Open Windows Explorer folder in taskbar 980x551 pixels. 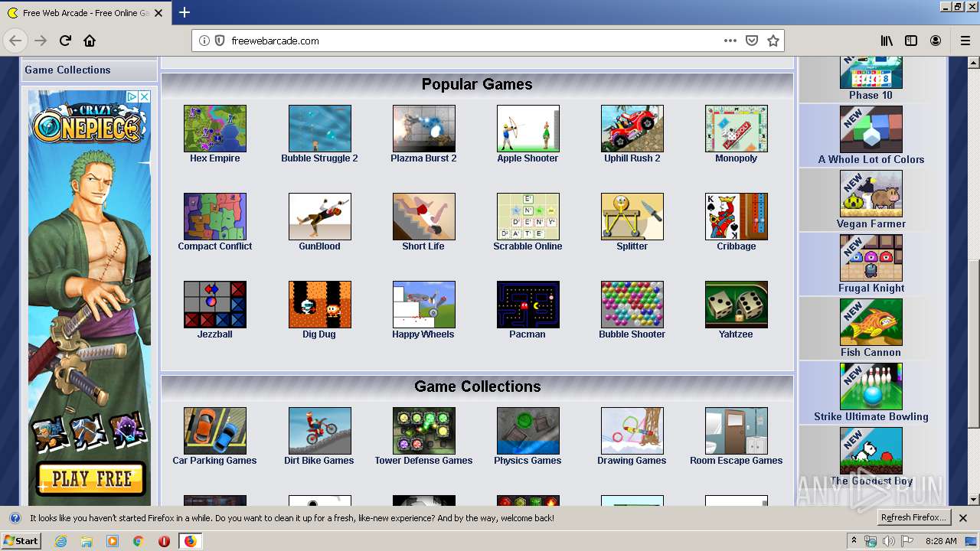(x=87, y=541)
